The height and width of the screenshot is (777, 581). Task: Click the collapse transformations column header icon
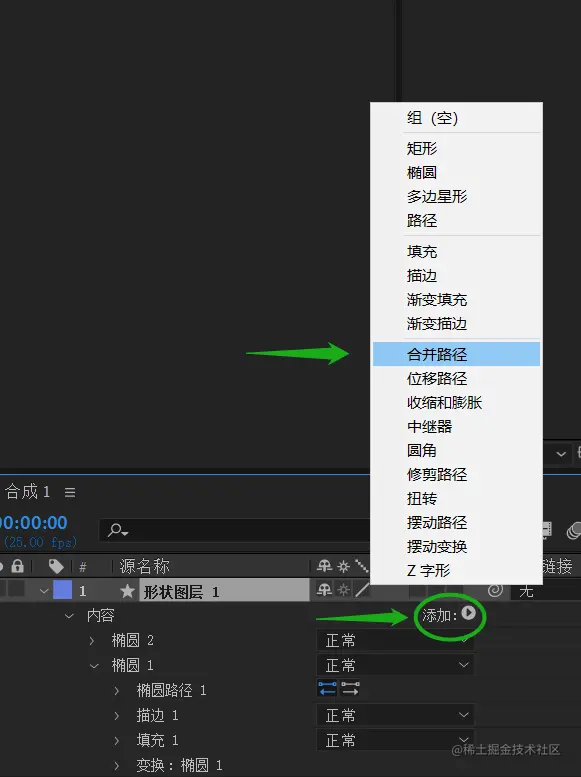coord(343,566)
